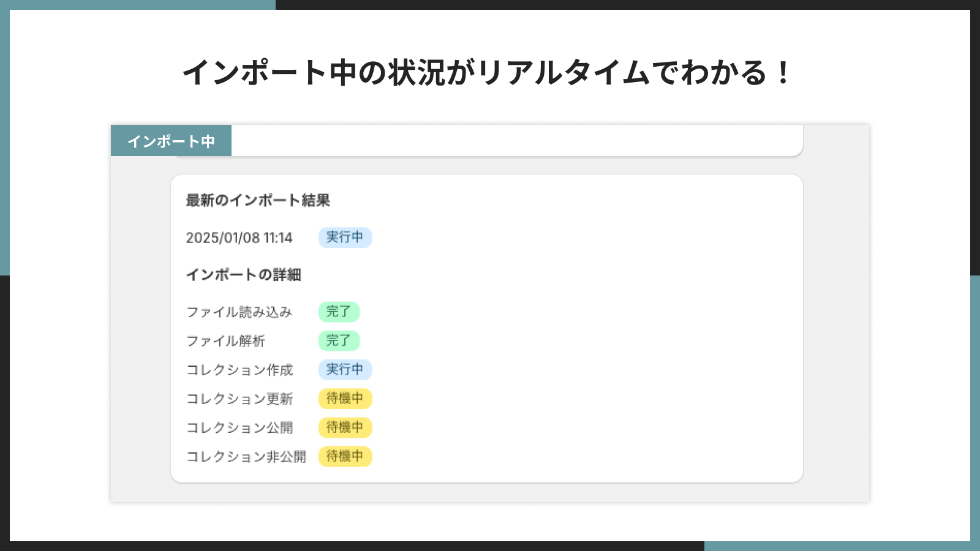This screenshot has height=551, width=980.
Task: Select the ファイル読み込み step label
Action: click(x=239, y=312)
